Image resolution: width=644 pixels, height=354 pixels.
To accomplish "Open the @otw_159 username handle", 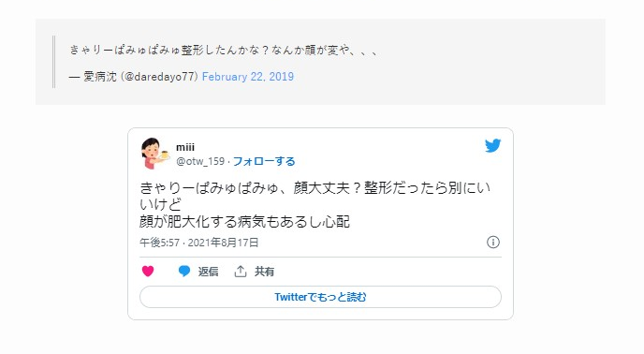I will pos(200,162).
